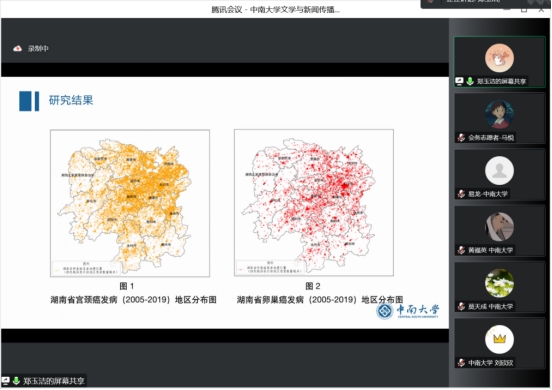Screen dimensions: 552x390
Task: Click the orange 宫颈癌 distribution map 图 1
Action: pos(130,203)
